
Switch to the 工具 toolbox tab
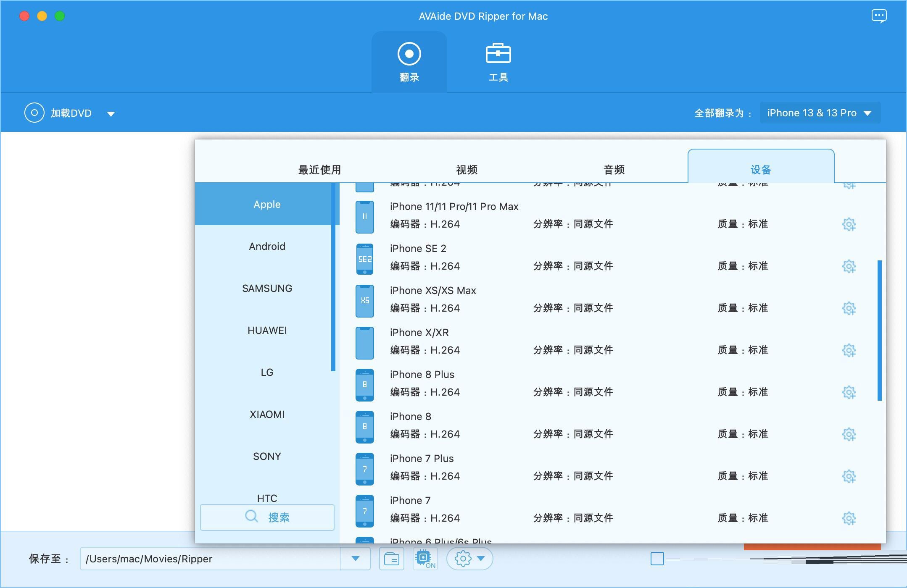click(x=498, y=62)
